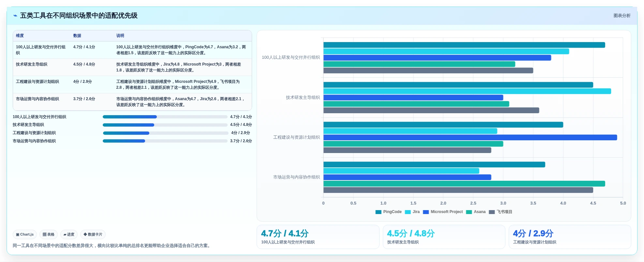The height and width of the screenshot is (262, 644).
Task: Click the table cell reading 4.5分 / 4.8分
Action: [84, 64]
